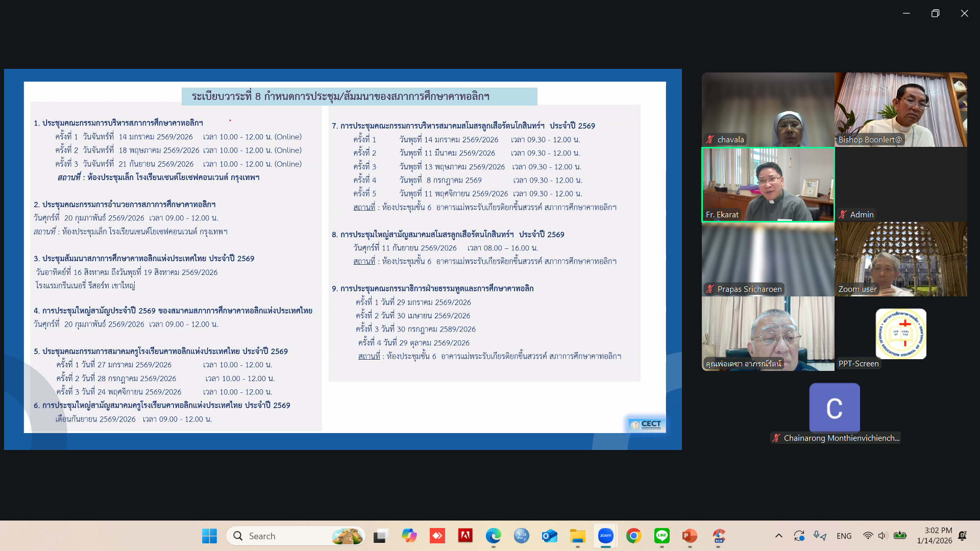This screenshot has width=980, height=551.
Task: Expand hidden system tray icons chevron
Action: click(778, 536)
